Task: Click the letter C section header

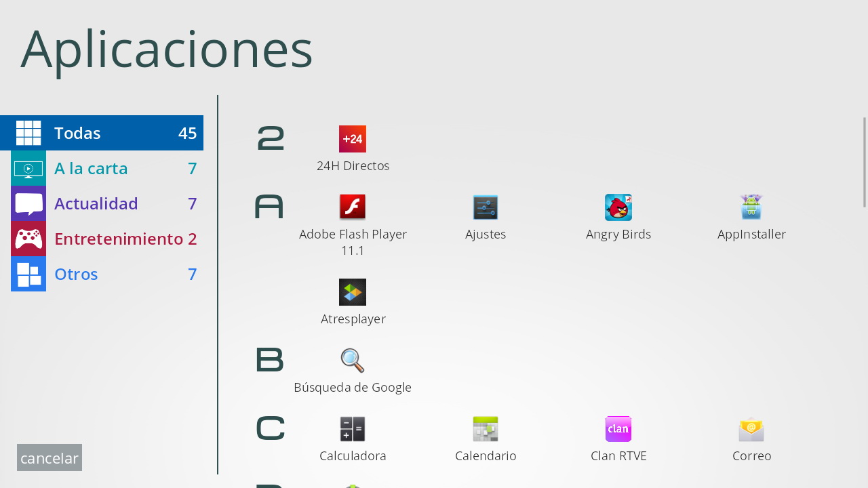Action: 270,428
